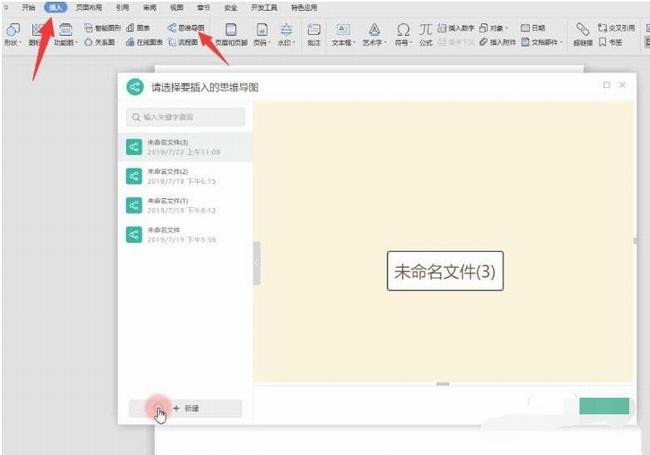Switch to the 插入 ribbon tab

click(x=54, y=7)
